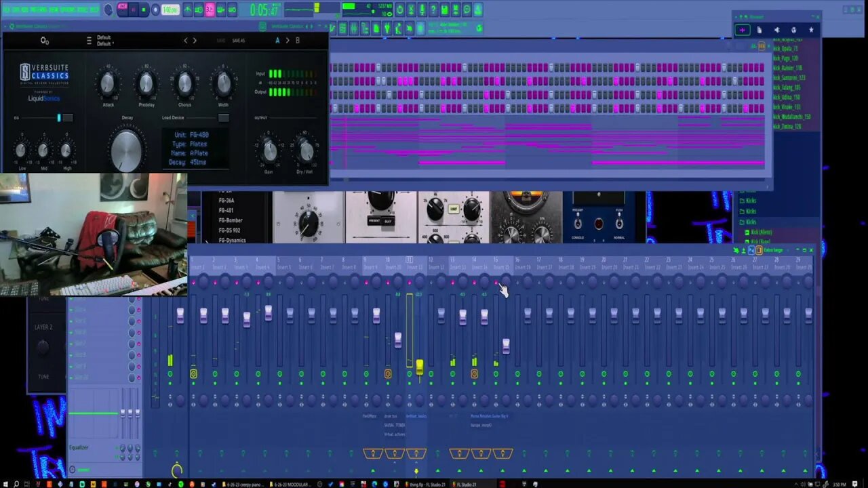Mute mixer track Insert 25
This screenshot has width=868, height=488.
tap(711, 374)
